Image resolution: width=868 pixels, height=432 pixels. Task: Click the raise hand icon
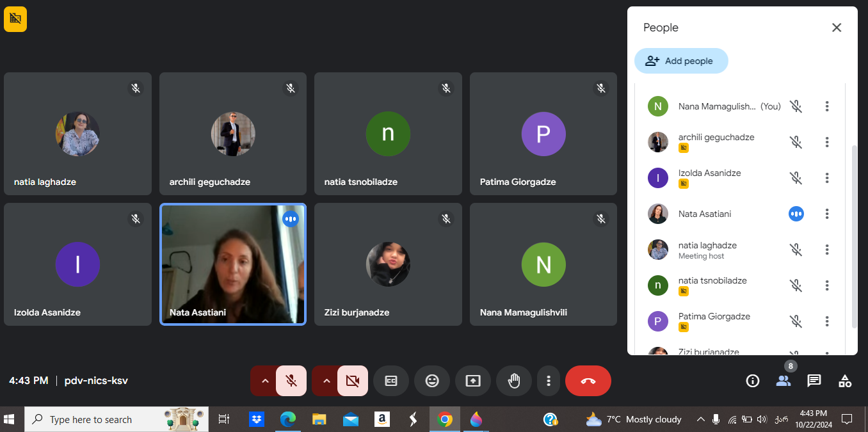(x=513, y=381)
